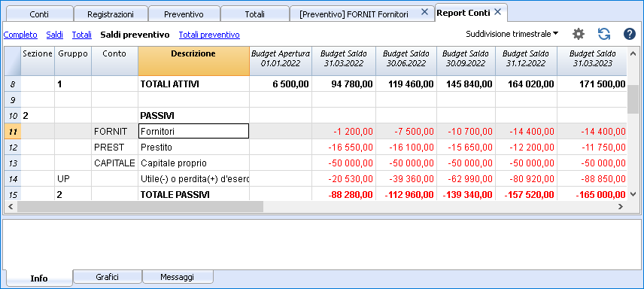Click the Descrizione column header
This screenshot has height=289, width=644.
193,61
